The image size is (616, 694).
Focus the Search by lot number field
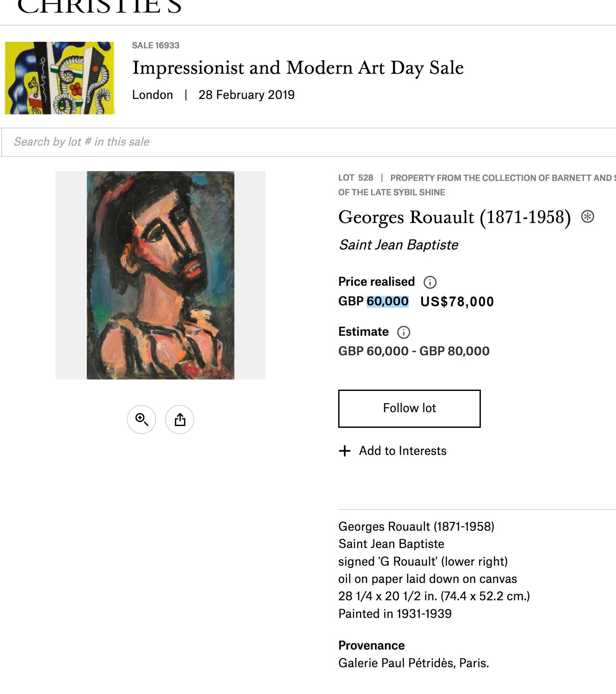point(306,142)
